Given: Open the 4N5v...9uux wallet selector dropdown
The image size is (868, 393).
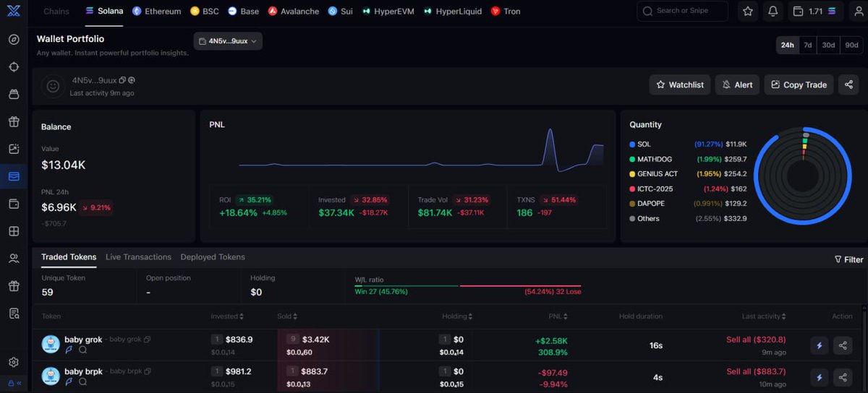Looking at the screenshot, I should click(228, 41).
